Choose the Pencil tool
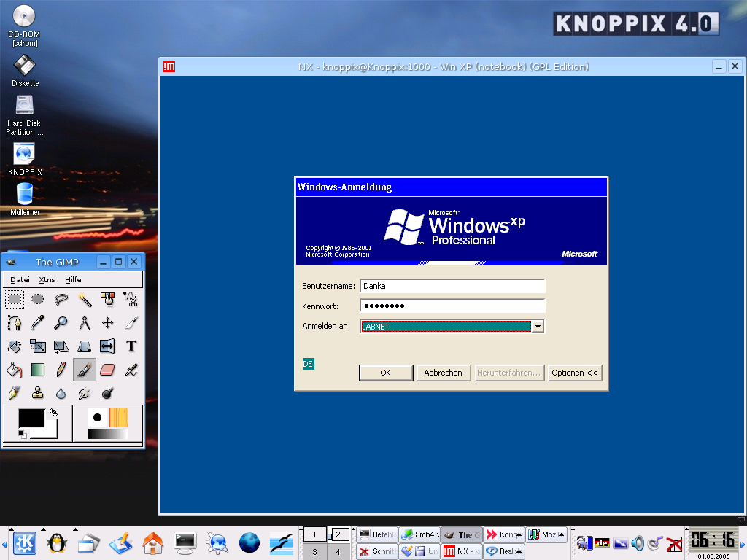The image size is (747, 560). [x=61, y=370]
